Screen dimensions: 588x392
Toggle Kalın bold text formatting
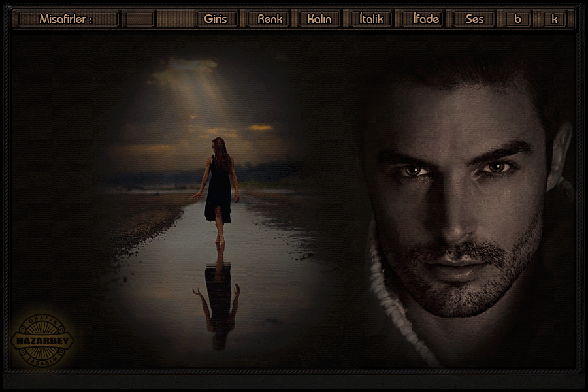click(x=319, y=19)
